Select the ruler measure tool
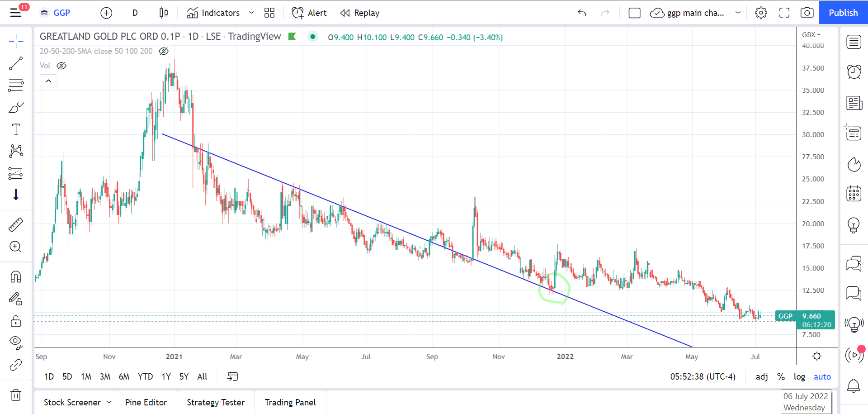Viewport: 868px width, 414px height. point(16,225)
